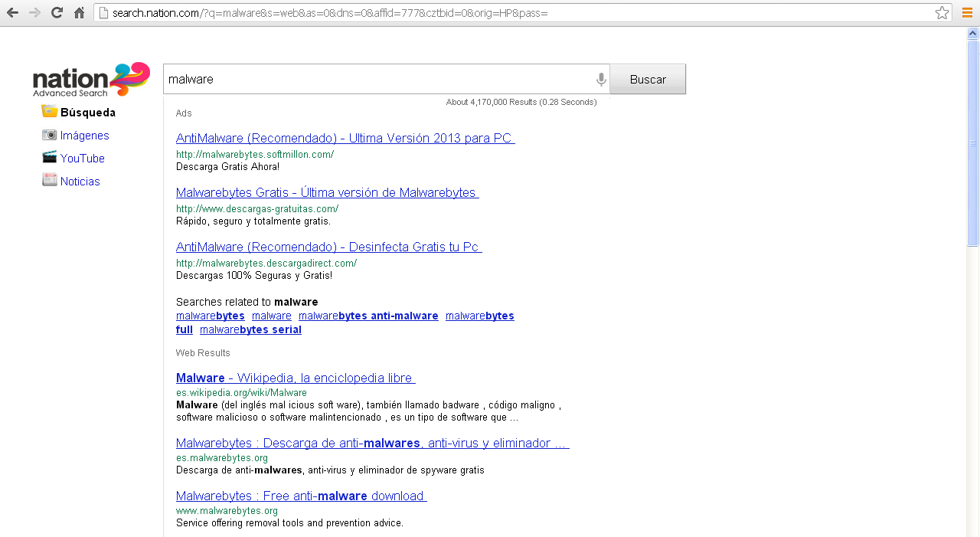Select the first related search malwarebytes
The image size is (980, 537).
tap(211, 316)
